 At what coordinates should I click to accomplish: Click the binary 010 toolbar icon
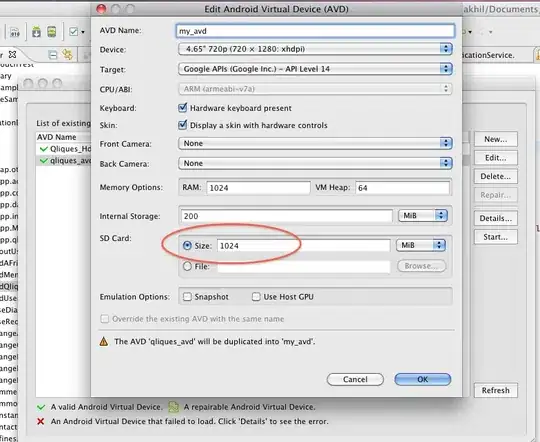tap(14, 32)
